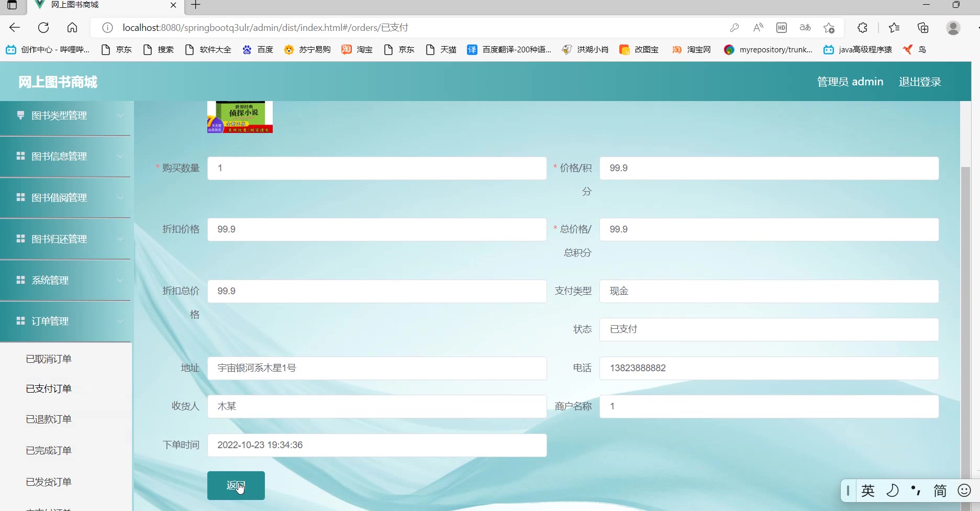Go to the browser home icon
980x511 pixels.
click(72, 28)
